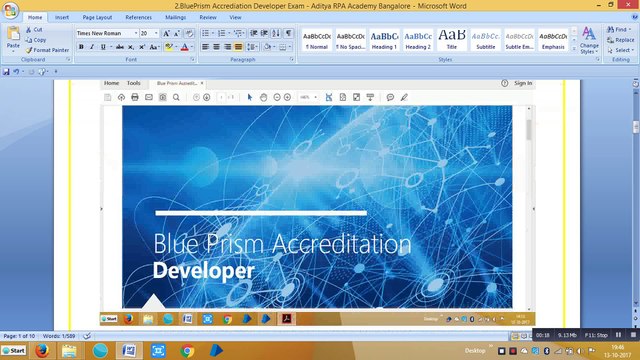This screenshot has width=640, height=360.
Task: Open the font name dropdown
Action: click(136, 33)
